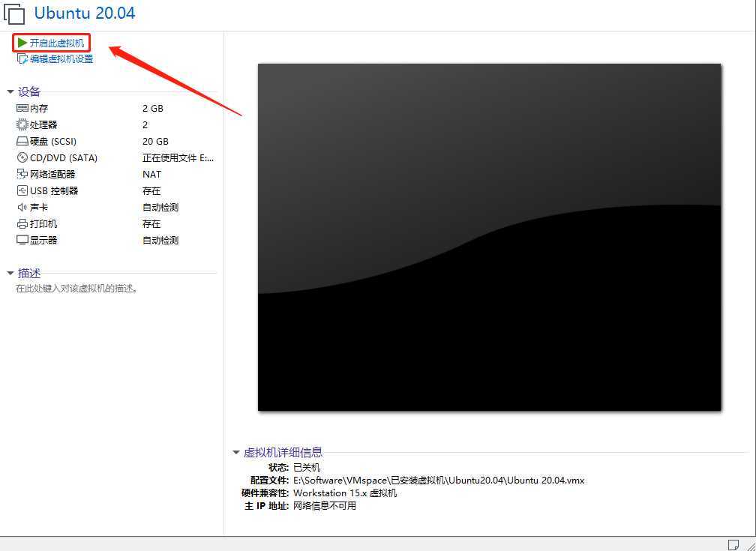
Task: Open 开启此虚拟机 link
Action: [x=57, y=43]
